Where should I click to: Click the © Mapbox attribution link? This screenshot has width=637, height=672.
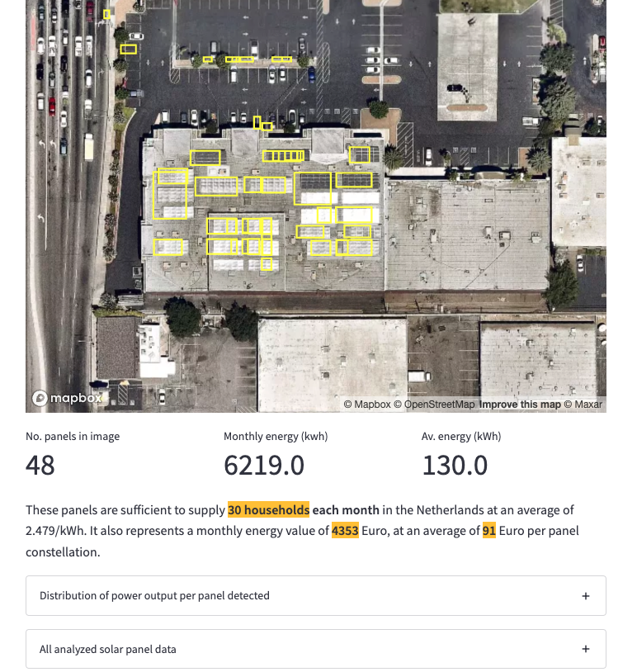[x=366, y=405]
